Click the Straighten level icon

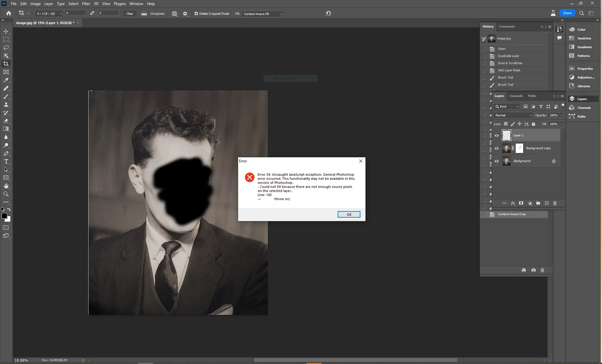click(144, 14)
